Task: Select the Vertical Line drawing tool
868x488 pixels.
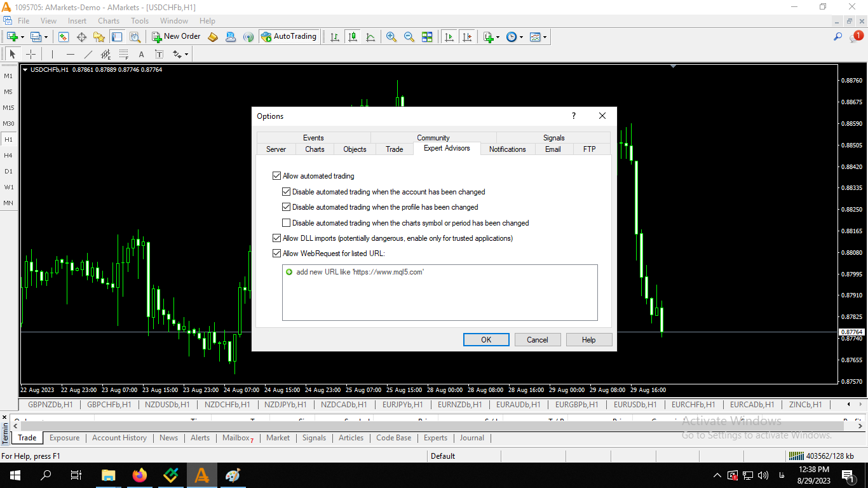Action: click(x=52, y=54)
